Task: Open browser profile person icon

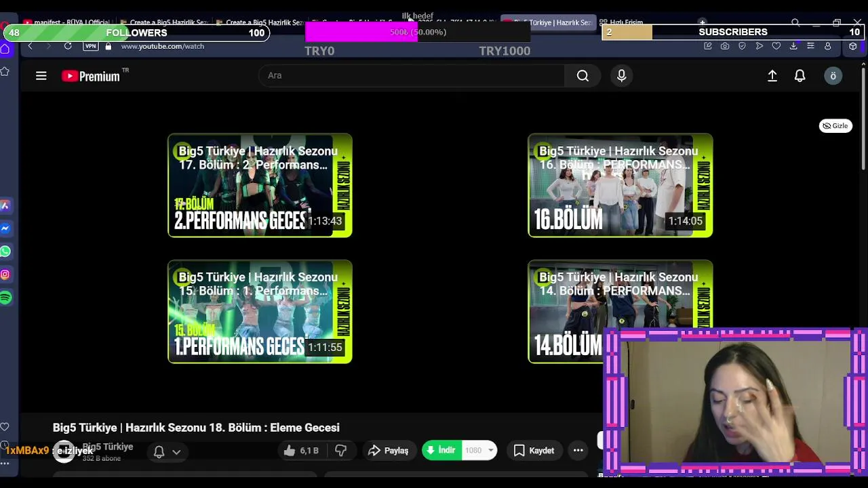Action: click(x=828, y=46)
